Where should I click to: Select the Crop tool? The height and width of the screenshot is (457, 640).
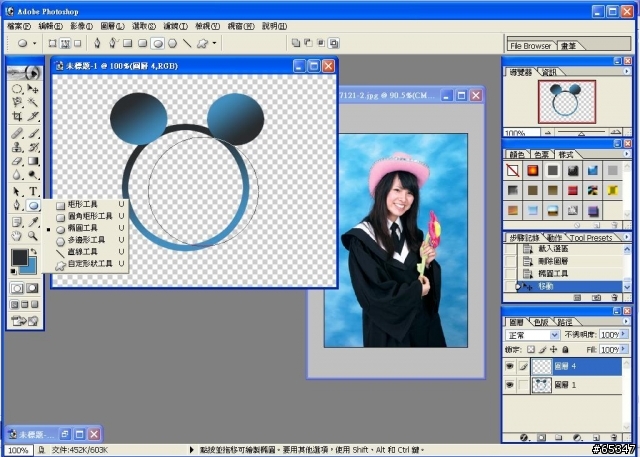tap(17, 116)
